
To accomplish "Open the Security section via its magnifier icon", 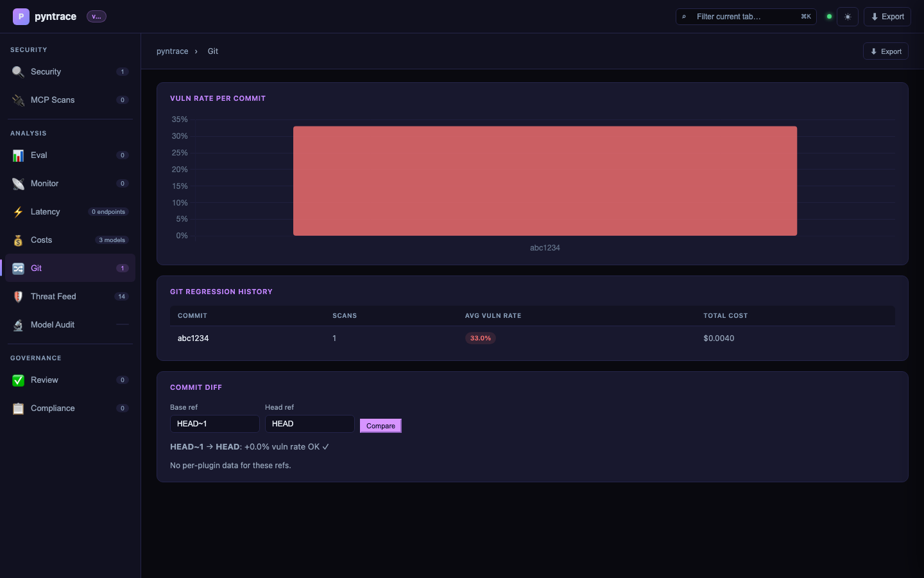I will tap(18, 72).
